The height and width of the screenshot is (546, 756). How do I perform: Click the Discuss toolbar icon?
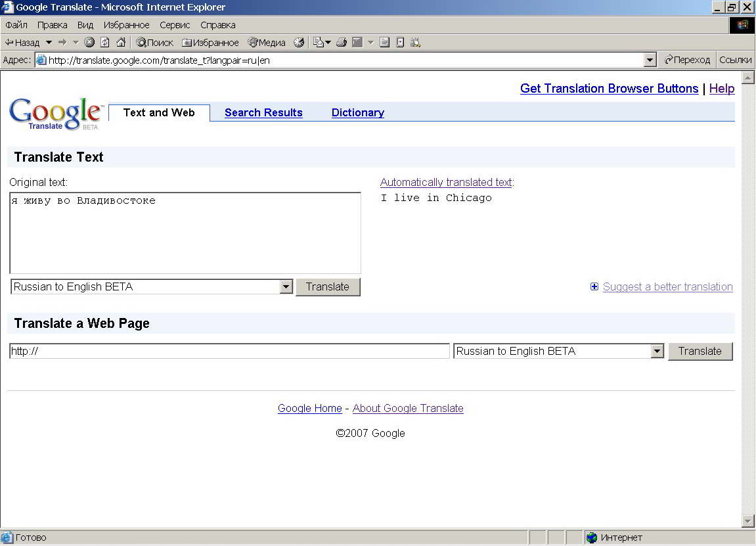pos(384,43)
